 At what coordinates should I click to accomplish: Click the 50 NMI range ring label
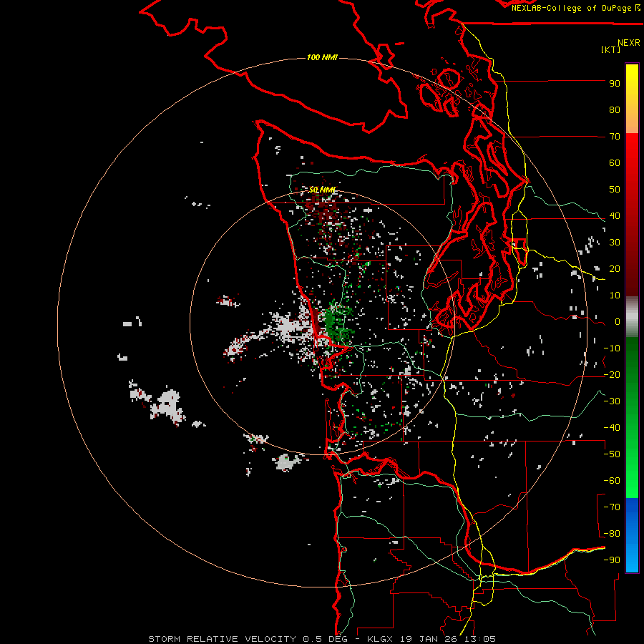(323, 190)
